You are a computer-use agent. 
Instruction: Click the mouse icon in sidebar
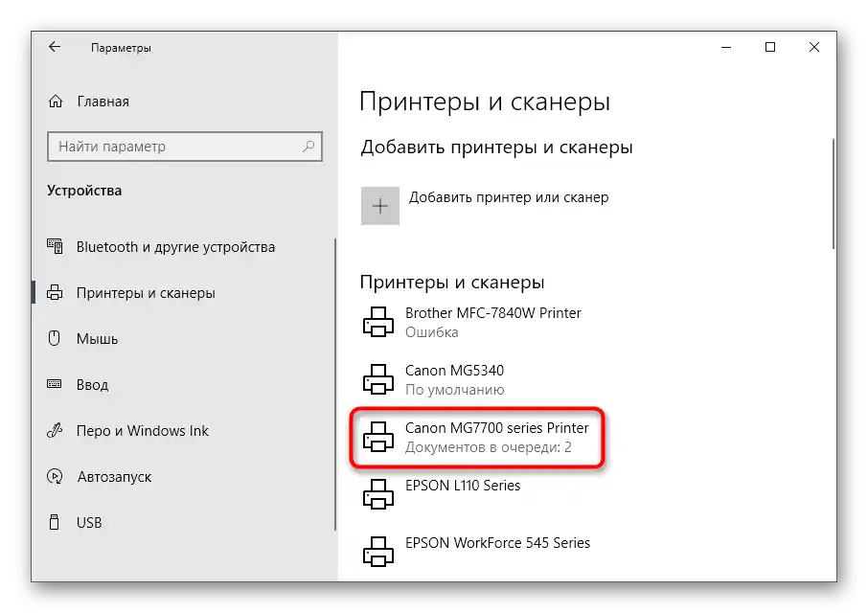pos(55,338)
